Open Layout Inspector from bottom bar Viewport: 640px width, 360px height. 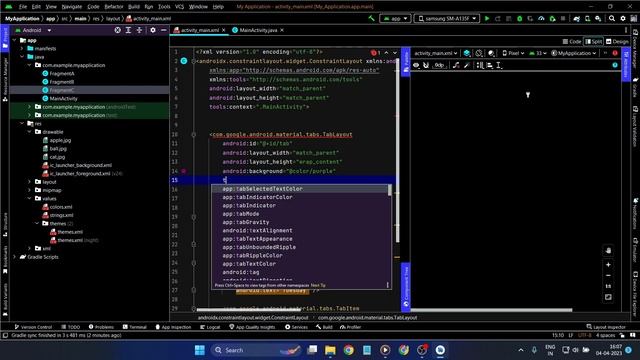coord(606,327)
